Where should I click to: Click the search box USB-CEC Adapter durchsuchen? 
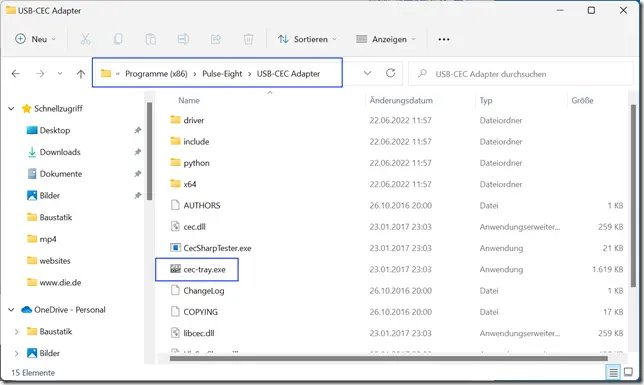(520, 74)
